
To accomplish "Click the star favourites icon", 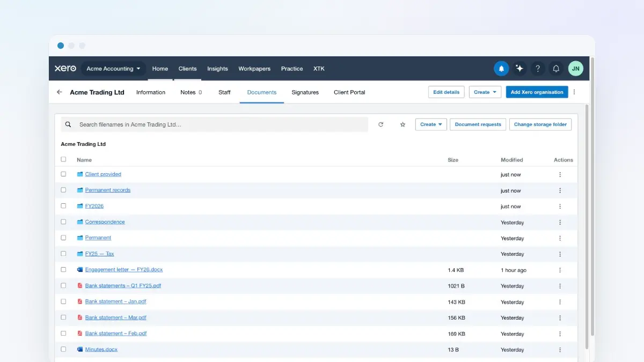I will pos(402,124).
